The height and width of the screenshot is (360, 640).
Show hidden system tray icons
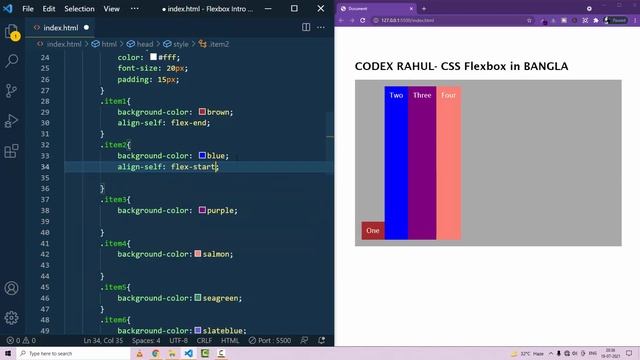(551, 353)
